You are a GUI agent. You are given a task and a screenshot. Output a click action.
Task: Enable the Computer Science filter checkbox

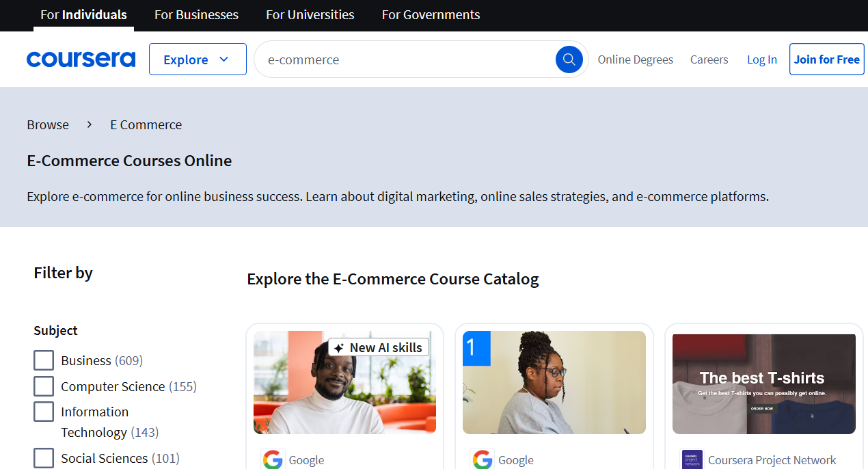[x=44, y=386]
